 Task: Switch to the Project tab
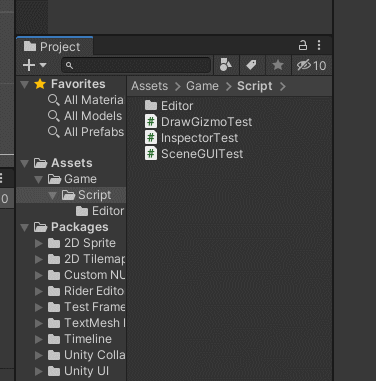(54, 47)
